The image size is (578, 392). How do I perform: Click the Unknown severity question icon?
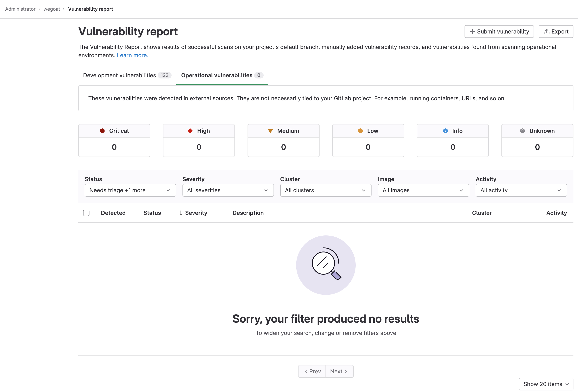pos(522,131)
